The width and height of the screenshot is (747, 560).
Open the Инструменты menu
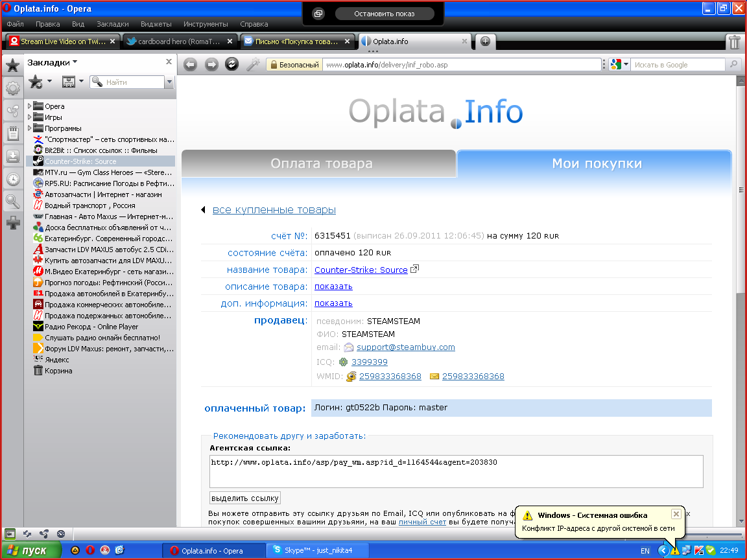(x=206, y=24)
